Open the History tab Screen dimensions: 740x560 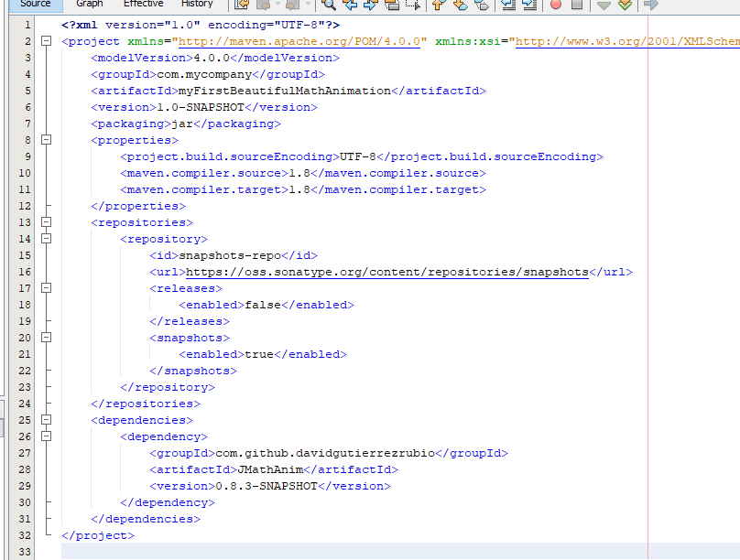[197, 5]
